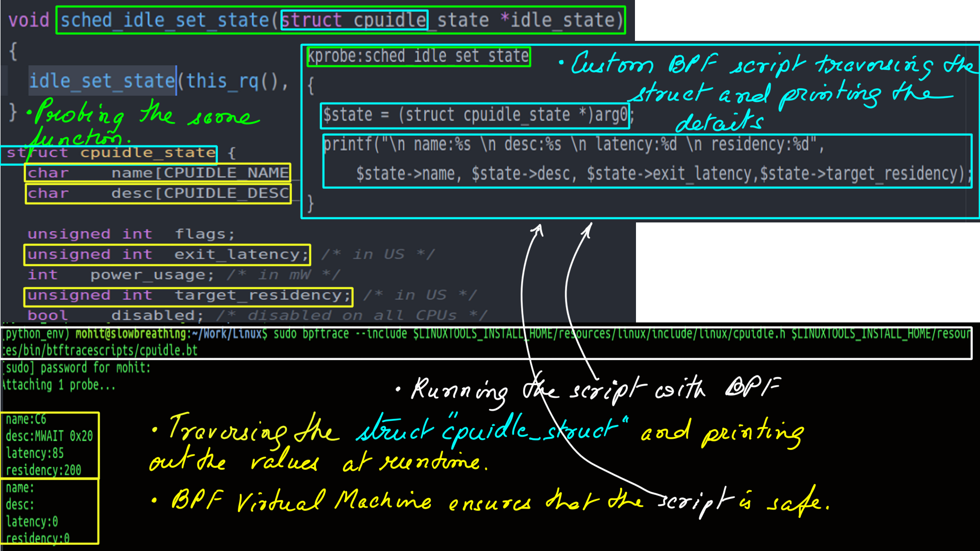This screenshot has width=980, height=551.
Task: Toggle visibility of cpuidle_state struct definition
Action: coord(6,152)
